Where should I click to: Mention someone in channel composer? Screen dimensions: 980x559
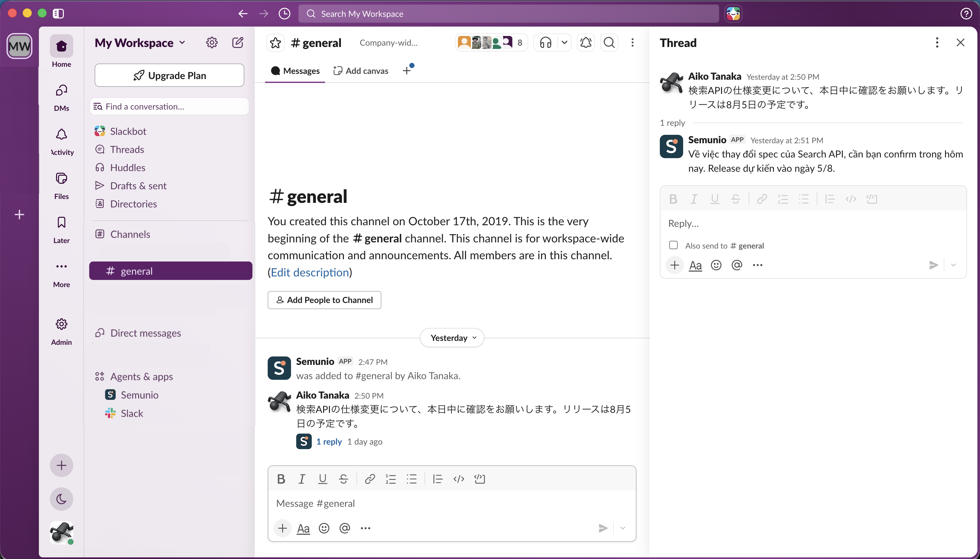pyautogui.click(x=345, y=528)
